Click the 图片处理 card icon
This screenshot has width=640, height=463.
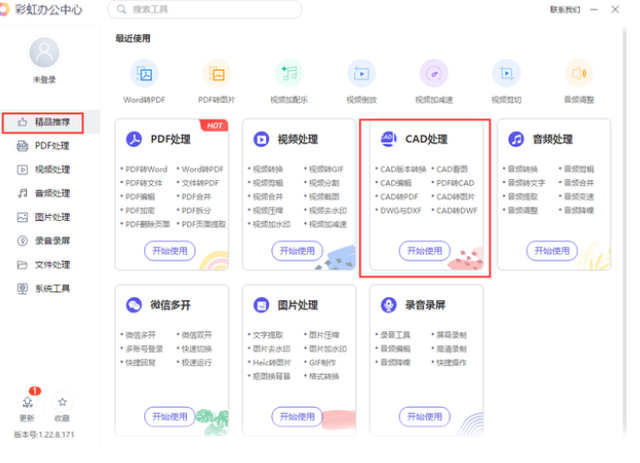(261, 305)
